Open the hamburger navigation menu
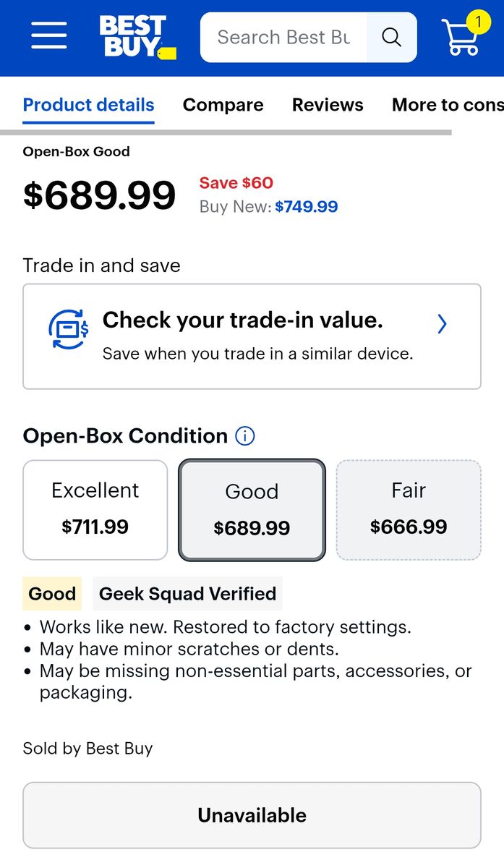Viewport: 504px width, 868px height. click(x=49, y=36)
